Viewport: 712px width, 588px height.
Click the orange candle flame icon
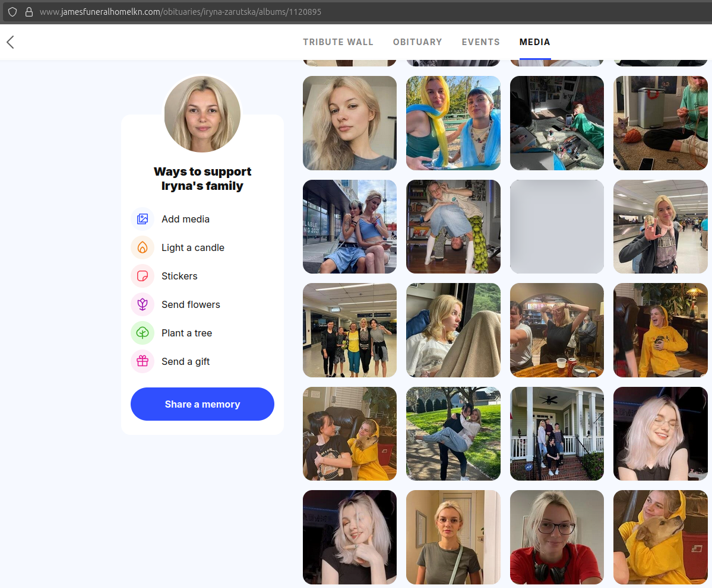[x=143, y=247]
